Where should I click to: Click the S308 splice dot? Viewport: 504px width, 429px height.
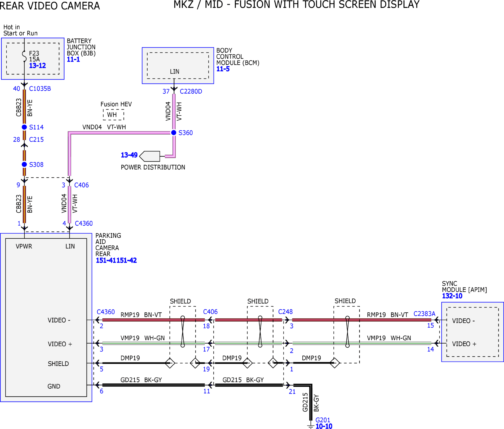tap(24, 164)
